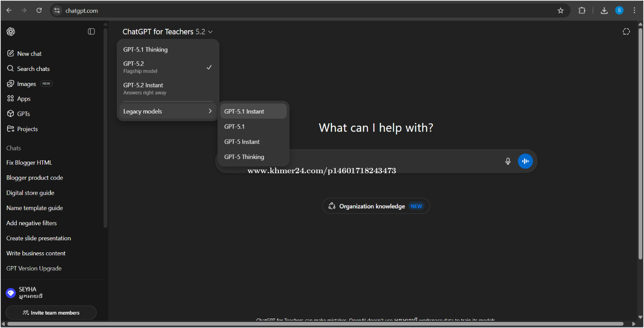
Task: Pick GPT-5.1 Instant from legacy models
Action: (253, 111)
